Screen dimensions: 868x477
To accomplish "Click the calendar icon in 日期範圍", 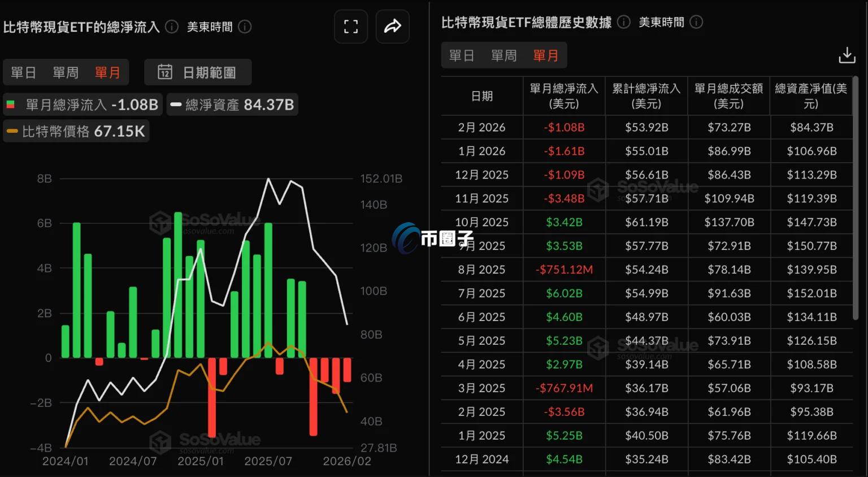I will 164,72.
